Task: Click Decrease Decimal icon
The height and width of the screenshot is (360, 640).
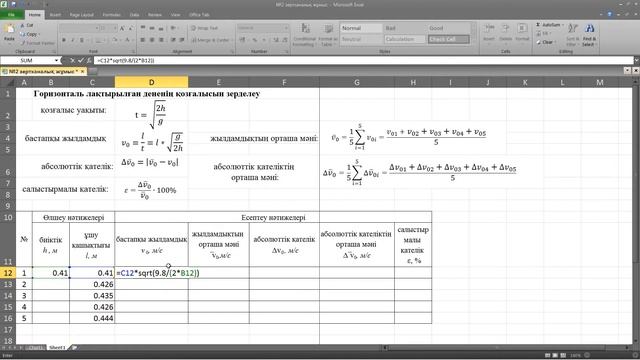Action: [284, 40]
